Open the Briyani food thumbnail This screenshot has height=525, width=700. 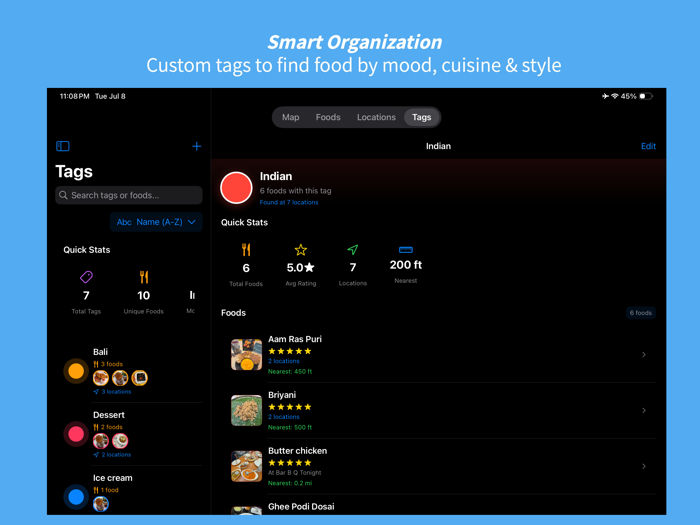point(246,410)
